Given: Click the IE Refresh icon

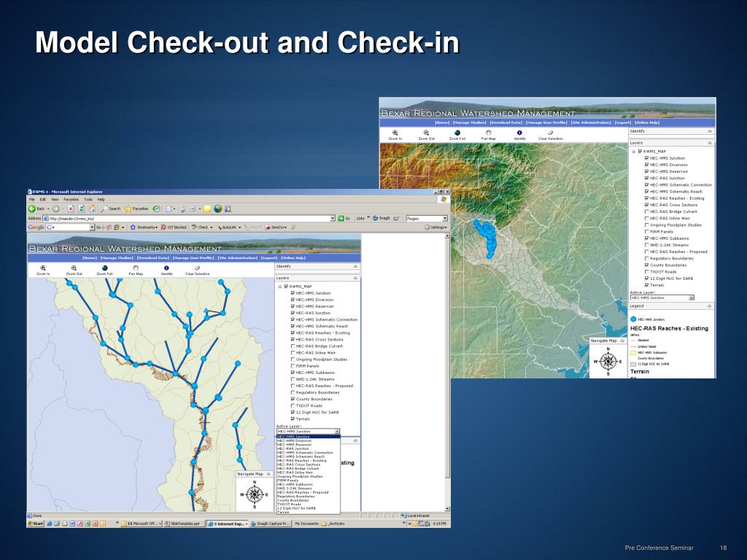Looking at the screenshot, I should pos(81,209).
